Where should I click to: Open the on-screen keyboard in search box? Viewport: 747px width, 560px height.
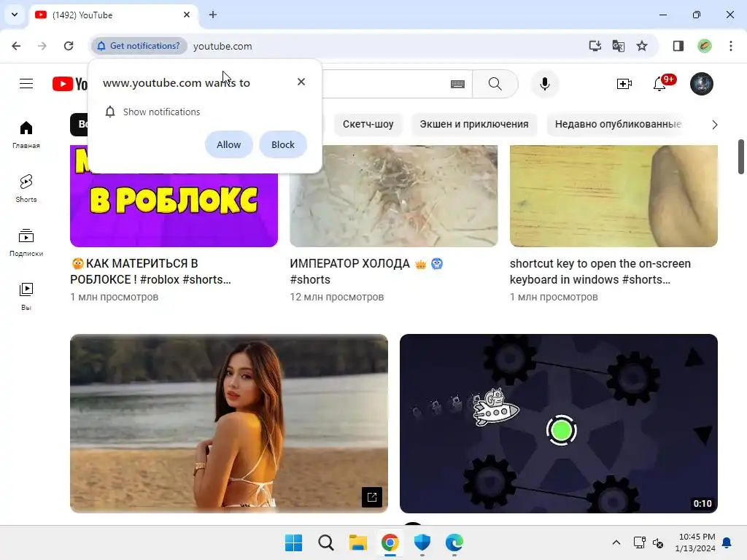tap(457, 85)
